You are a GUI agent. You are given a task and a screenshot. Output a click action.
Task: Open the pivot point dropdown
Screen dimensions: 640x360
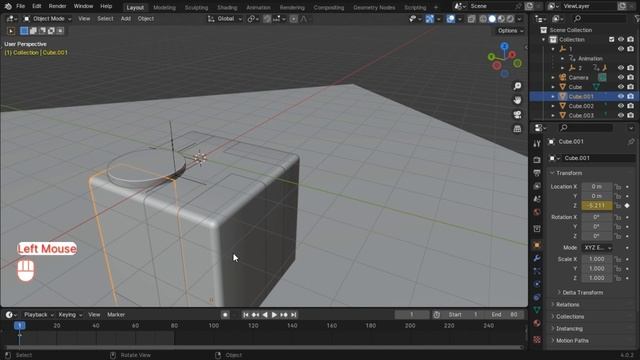point(253,19)
